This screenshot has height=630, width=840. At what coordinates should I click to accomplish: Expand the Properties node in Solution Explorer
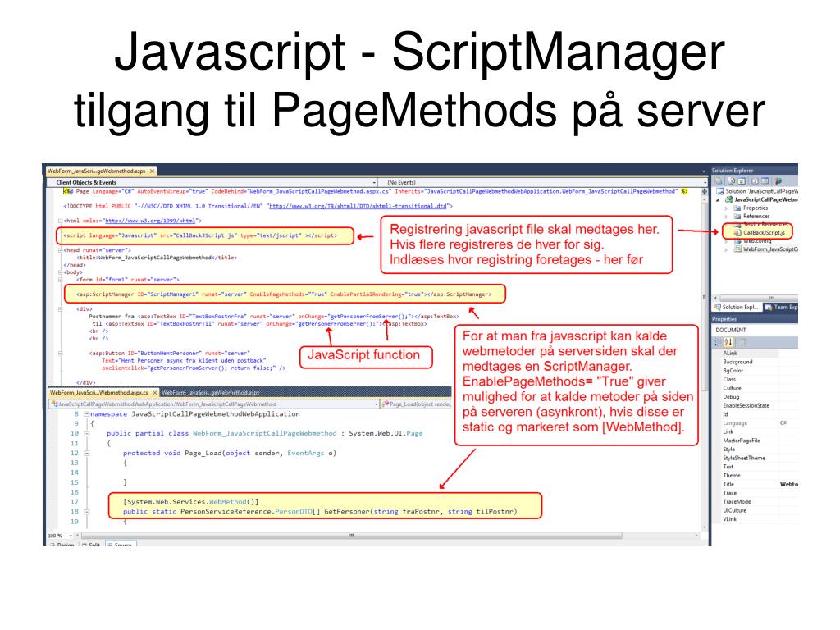(727, 208)
